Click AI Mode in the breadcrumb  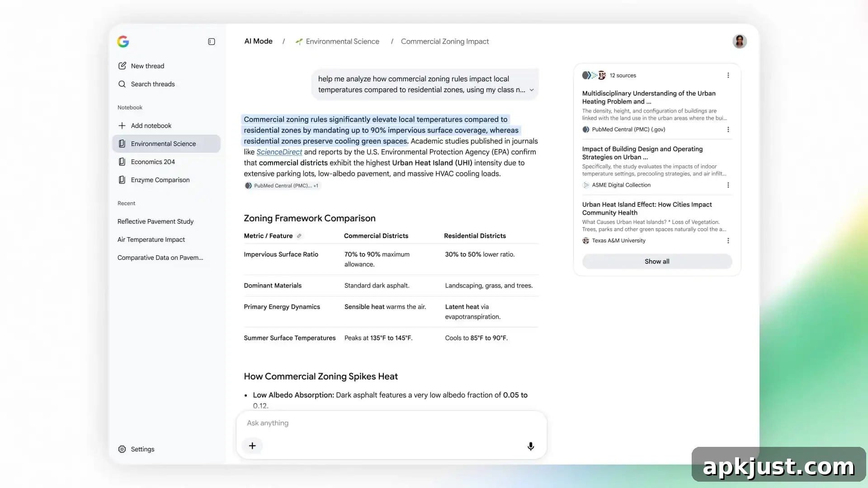(x=258, y=41)
